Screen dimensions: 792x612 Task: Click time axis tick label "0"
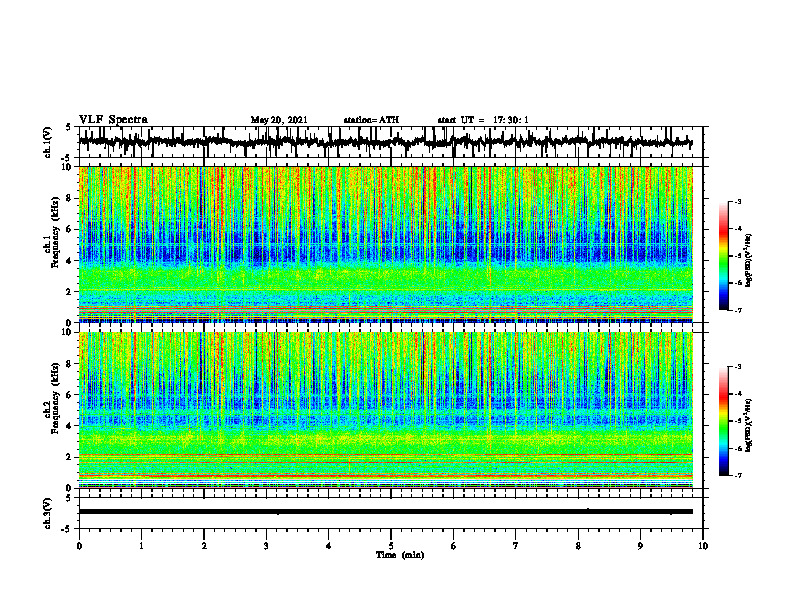79,546
